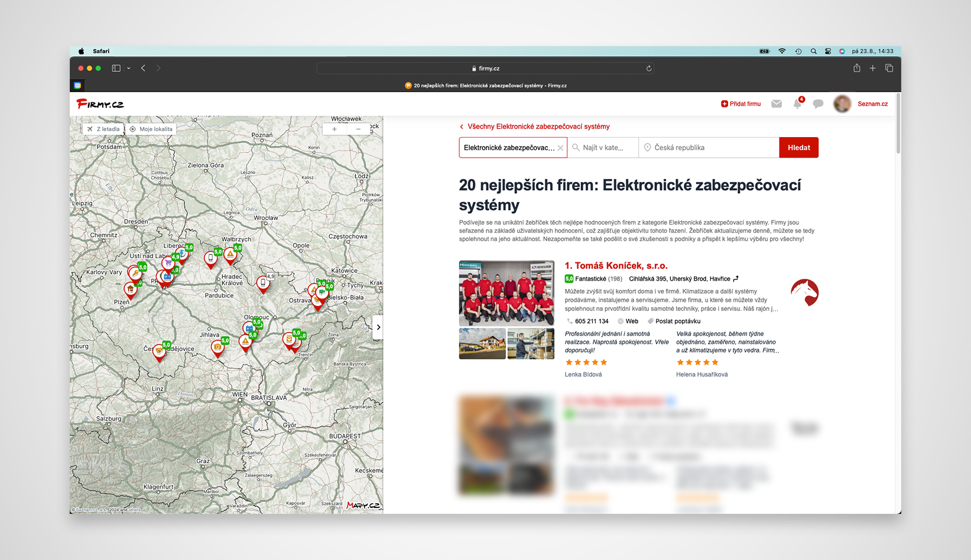The image size is (971, 560).
Task: Open Spotlight search in the menu bar
Action: pos(814,51)
